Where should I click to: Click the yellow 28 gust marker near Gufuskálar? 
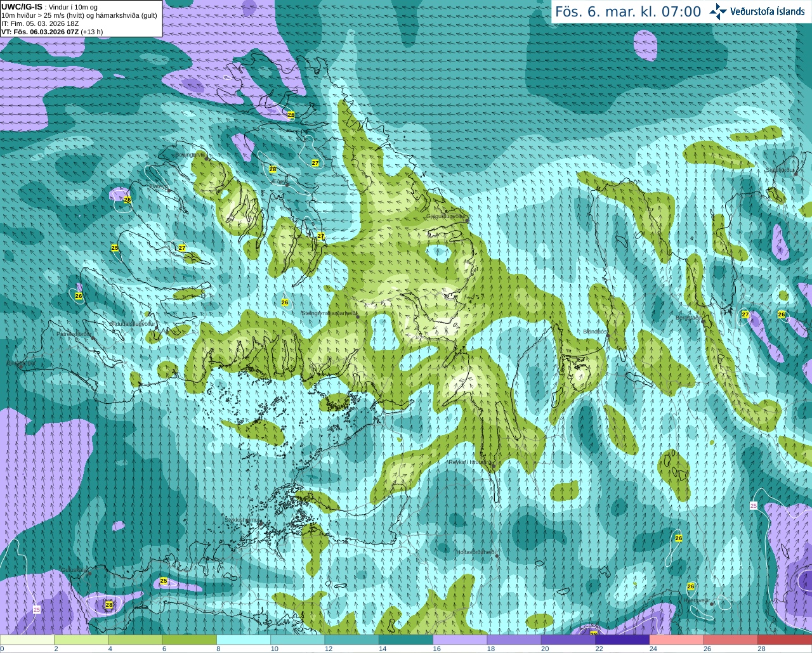pos(109,605)
